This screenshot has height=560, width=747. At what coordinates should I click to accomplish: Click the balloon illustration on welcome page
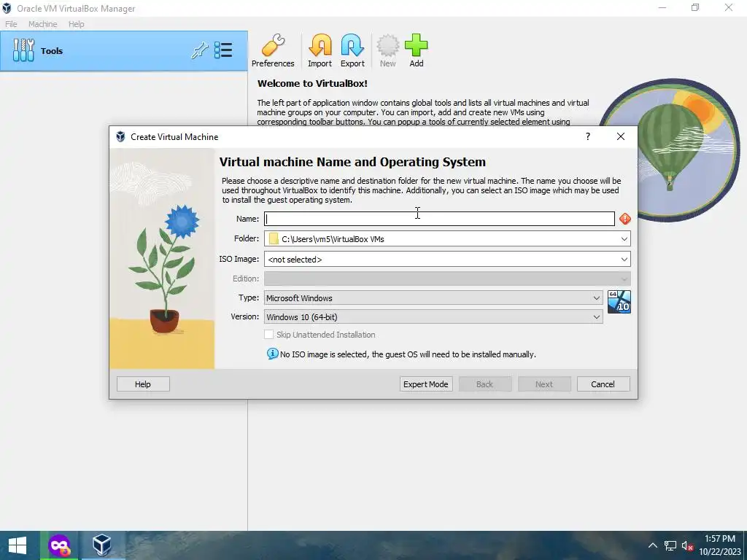[670, 150]
